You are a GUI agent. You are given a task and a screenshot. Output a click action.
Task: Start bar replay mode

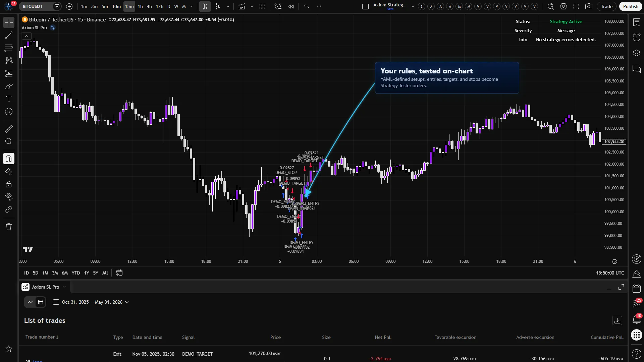(291, 6)
